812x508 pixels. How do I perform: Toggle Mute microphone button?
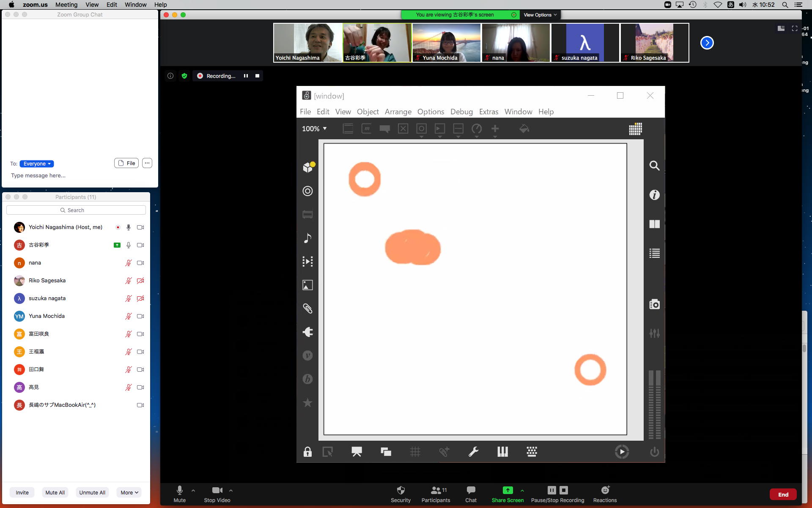[x=179, y=490]
